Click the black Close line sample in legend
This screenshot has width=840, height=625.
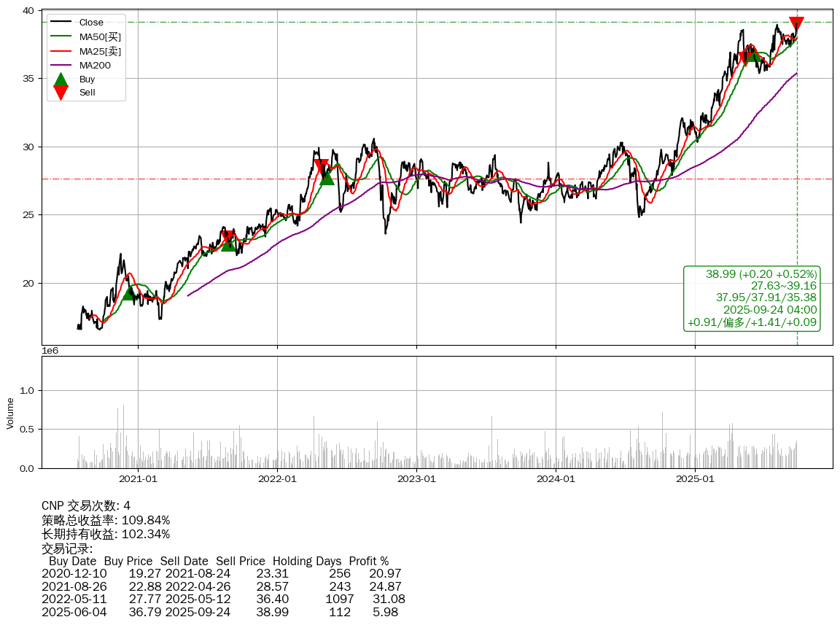click(x=61, y=23)
